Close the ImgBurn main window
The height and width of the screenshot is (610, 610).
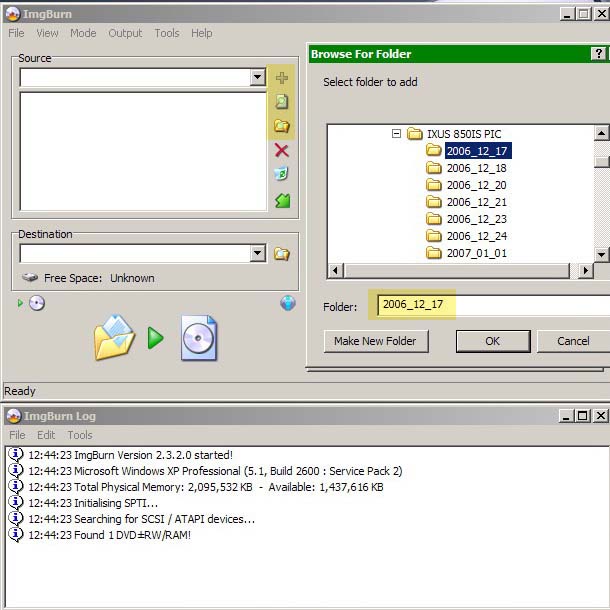click(602, 14)
